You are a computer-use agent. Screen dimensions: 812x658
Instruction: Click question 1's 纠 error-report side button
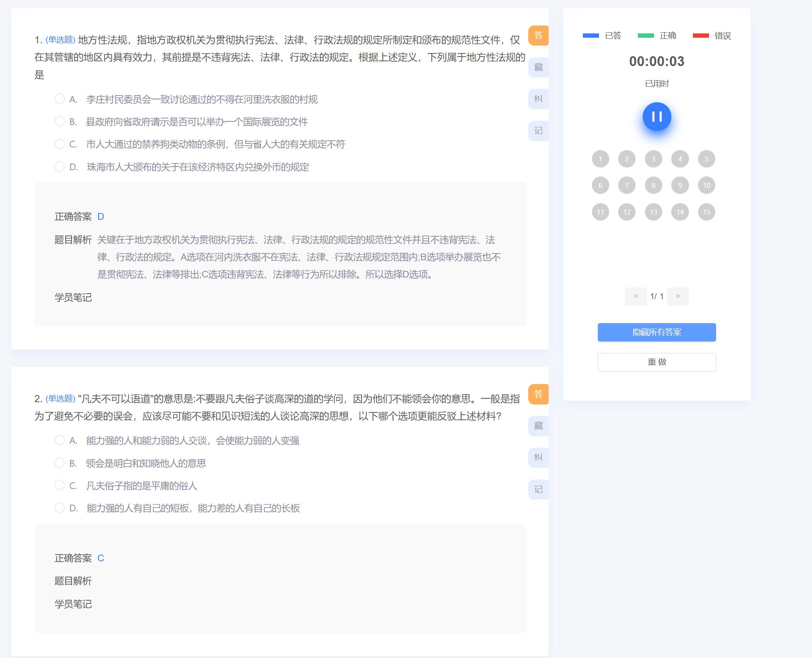pos(538,99)
